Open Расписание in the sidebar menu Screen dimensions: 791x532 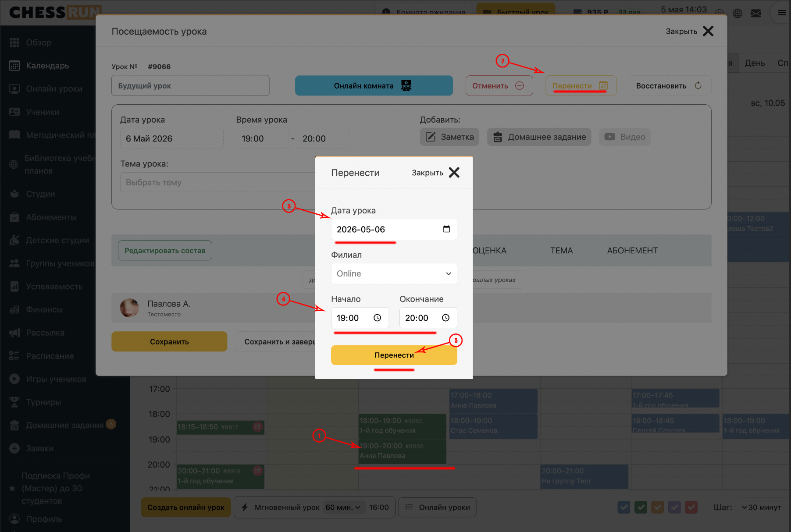(x=50, y=356)
